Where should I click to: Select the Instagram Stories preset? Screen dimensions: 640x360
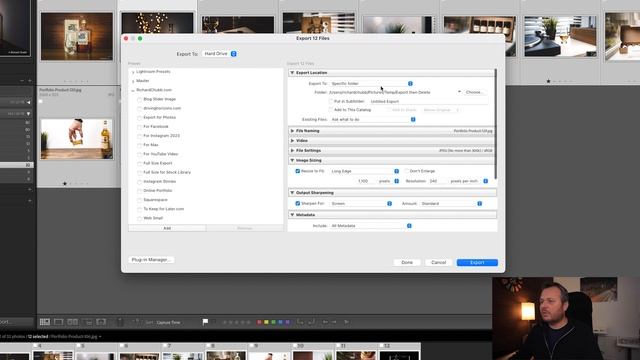(160, 181)
